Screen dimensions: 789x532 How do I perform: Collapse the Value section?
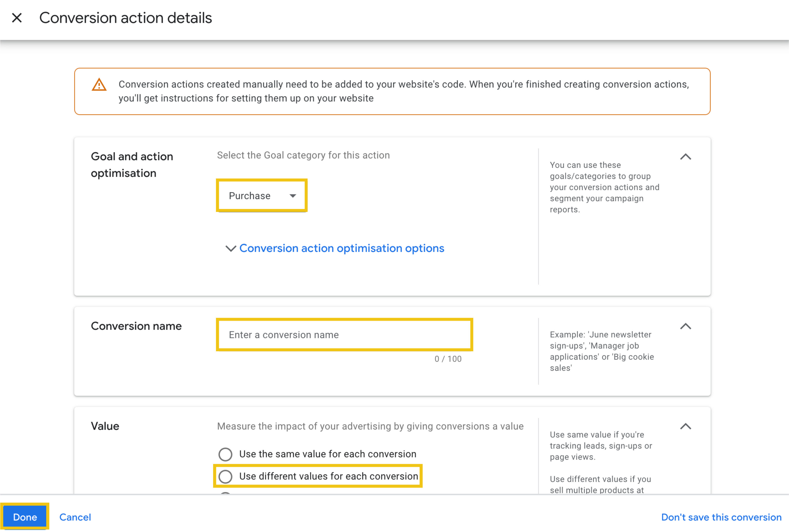click(x=685, y=427)
